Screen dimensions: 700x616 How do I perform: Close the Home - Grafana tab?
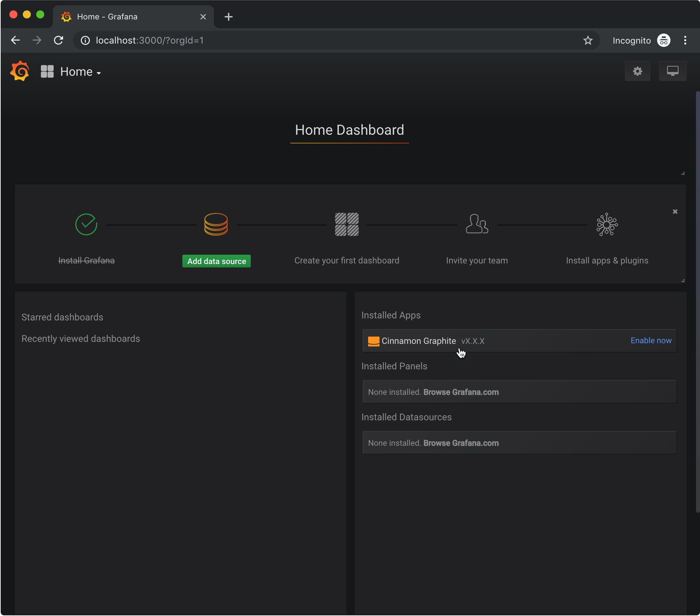pyautogui.click(x=203, y=17)
